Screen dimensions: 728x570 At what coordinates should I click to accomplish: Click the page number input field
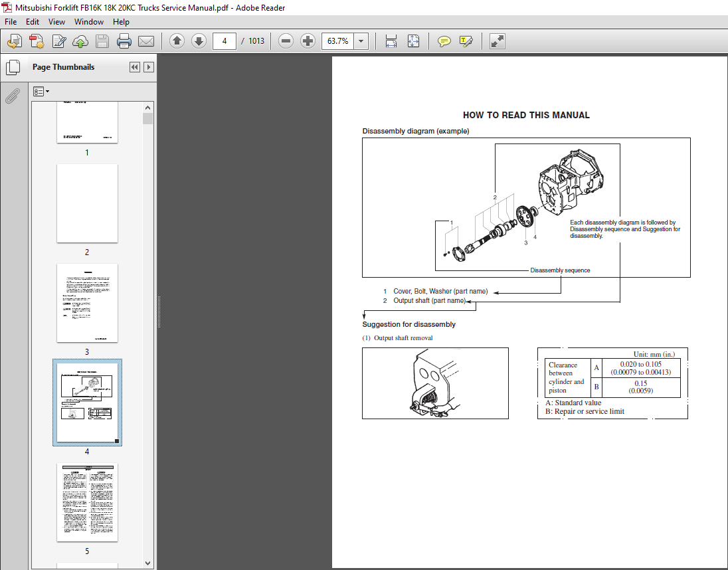click(x=225, y=41)
